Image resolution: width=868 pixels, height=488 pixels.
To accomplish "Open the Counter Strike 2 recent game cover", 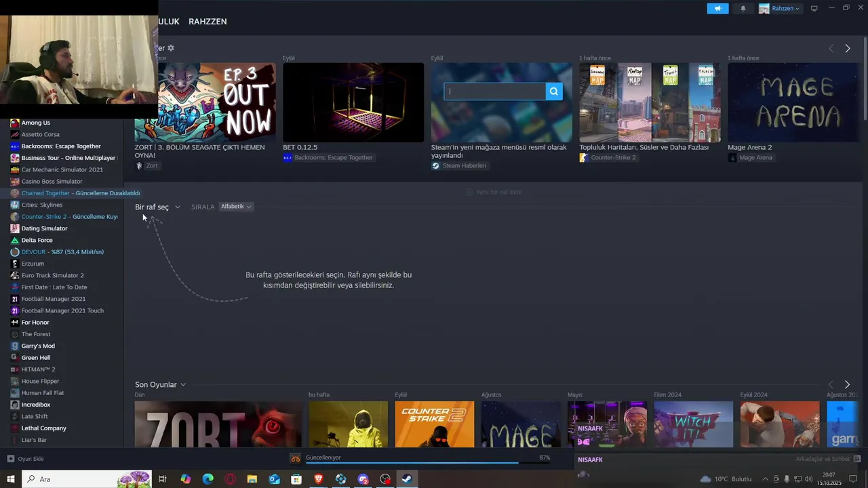I will pos(435,424).
